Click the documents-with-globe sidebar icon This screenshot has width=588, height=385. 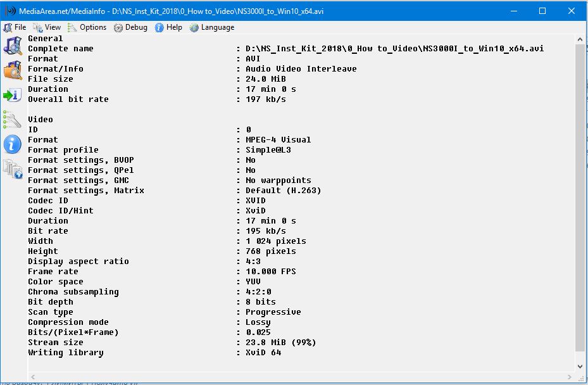tap(13, 169)
